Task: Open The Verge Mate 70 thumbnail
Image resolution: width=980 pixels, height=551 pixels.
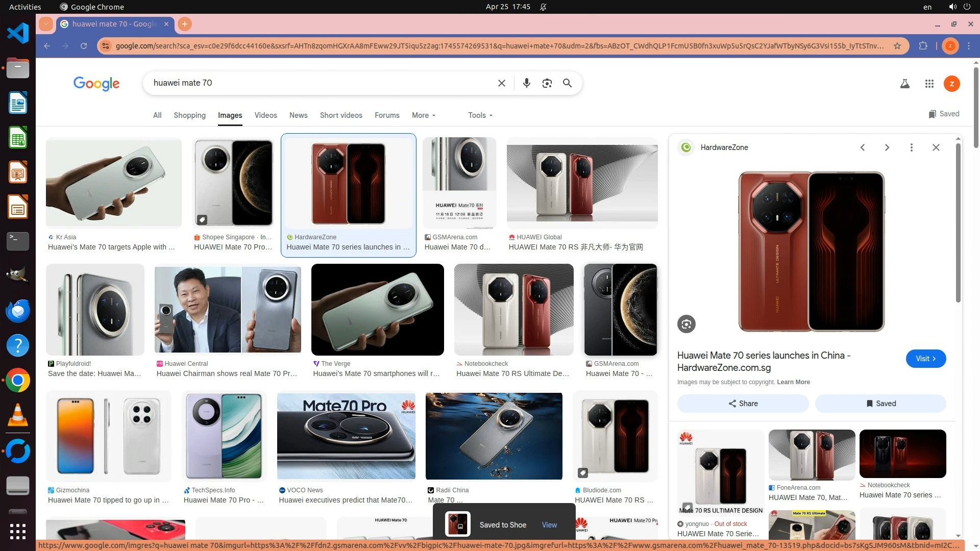Action: pyautogui.click(x=377, y=310)
